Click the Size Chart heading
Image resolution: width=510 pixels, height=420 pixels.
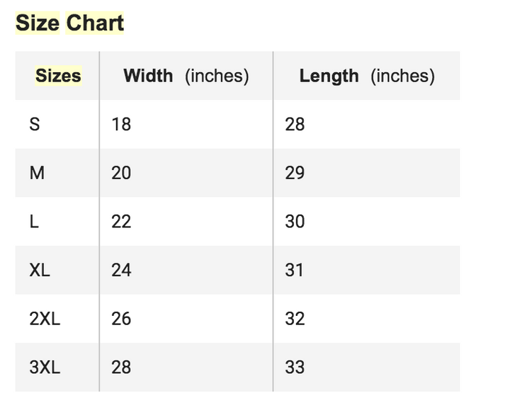(69, 23)
